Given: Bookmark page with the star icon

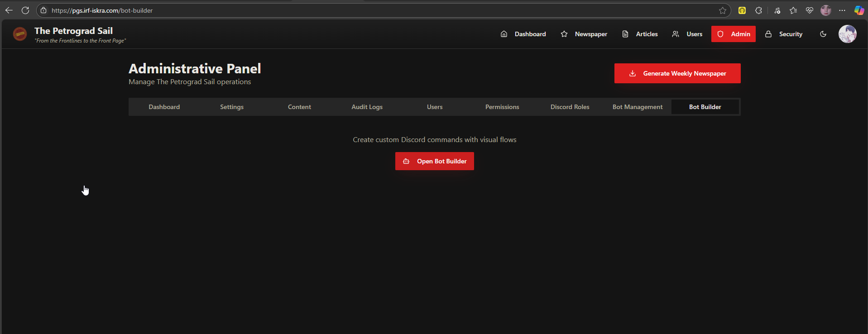Looking at the screenshot, I should 723,10.
